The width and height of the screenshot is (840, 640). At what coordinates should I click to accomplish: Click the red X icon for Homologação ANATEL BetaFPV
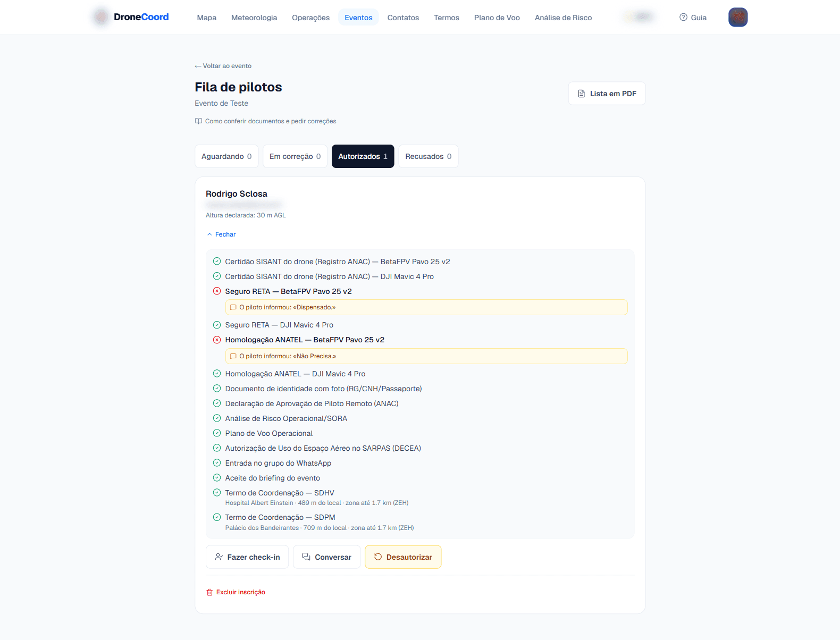(x=217, y=340)
